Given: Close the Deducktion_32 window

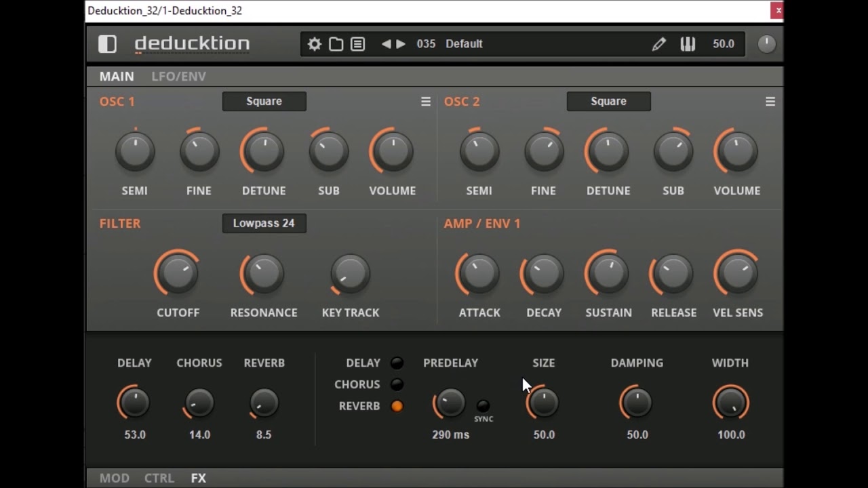Looking at the screenshot, I should 777,10.
